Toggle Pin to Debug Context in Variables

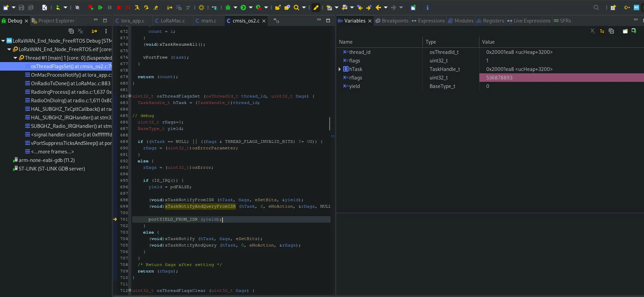click(x=634, y=31)
